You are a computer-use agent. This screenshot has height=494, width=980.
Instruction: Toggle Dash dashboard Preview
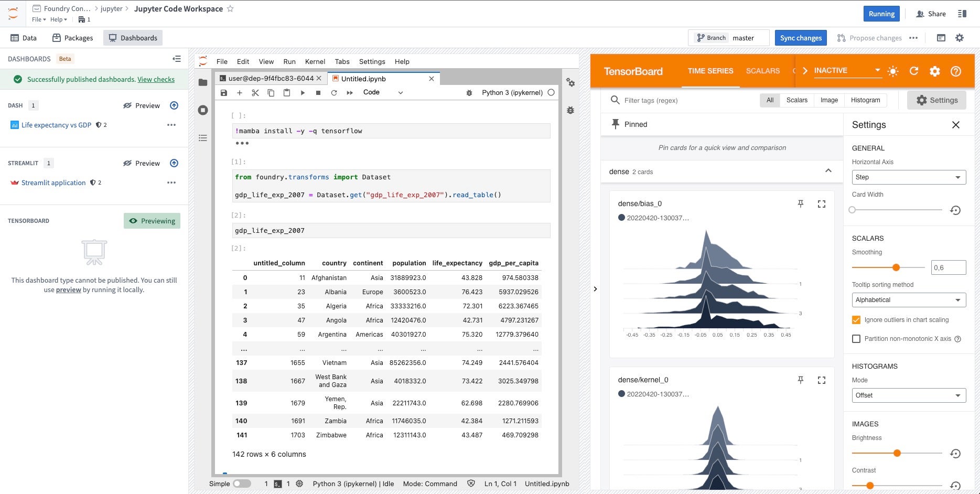(x=142, y=105)
